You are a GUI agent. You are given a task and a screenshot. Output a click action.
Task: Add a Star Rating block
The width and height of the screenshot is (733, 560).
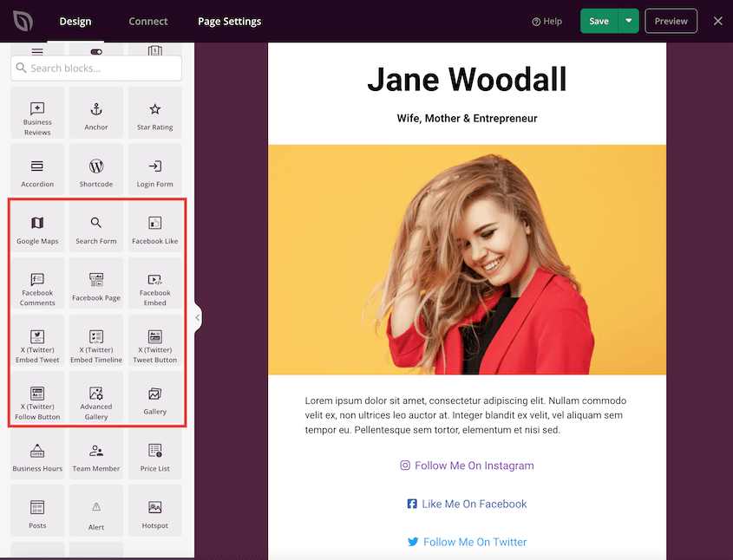pos(154,112)
